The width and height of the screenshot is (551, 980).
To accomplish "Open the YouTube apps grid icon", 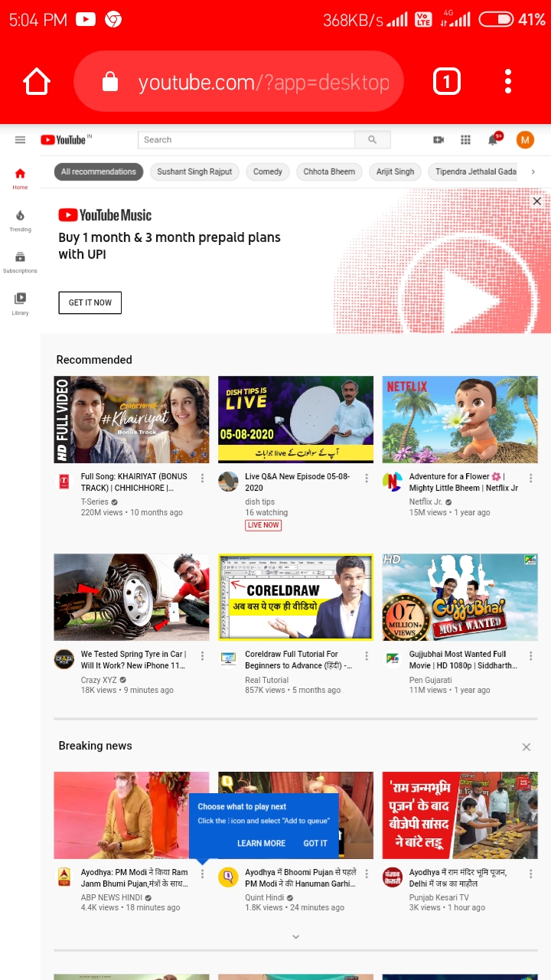I will click(465, 139).
